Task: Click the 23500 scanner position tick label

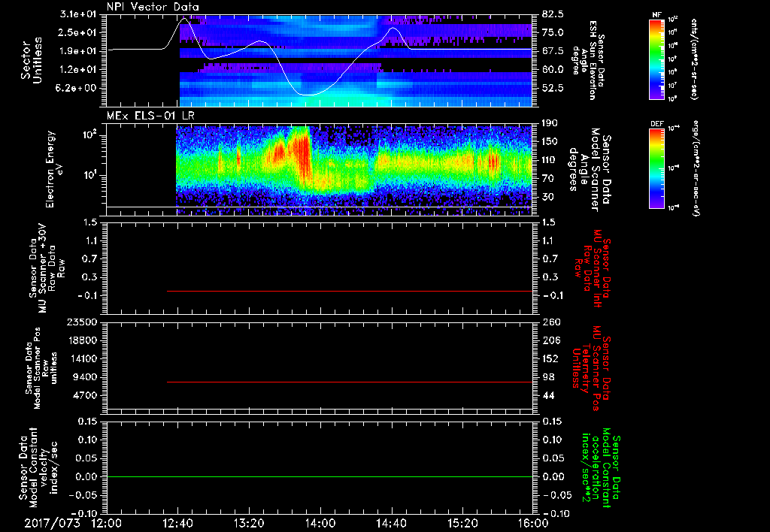Action: point(83,322)
